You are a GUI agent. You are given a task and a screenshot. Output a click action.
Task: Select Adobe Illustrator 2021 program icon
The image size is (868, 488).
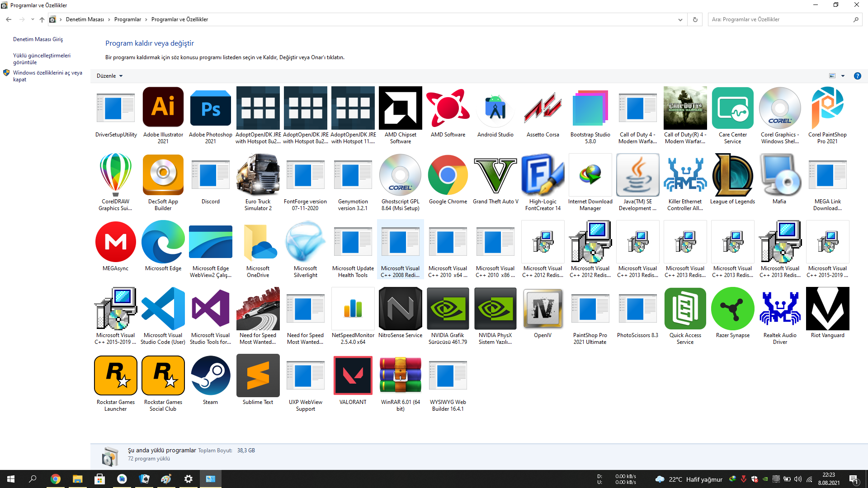[x=163, y=108]
